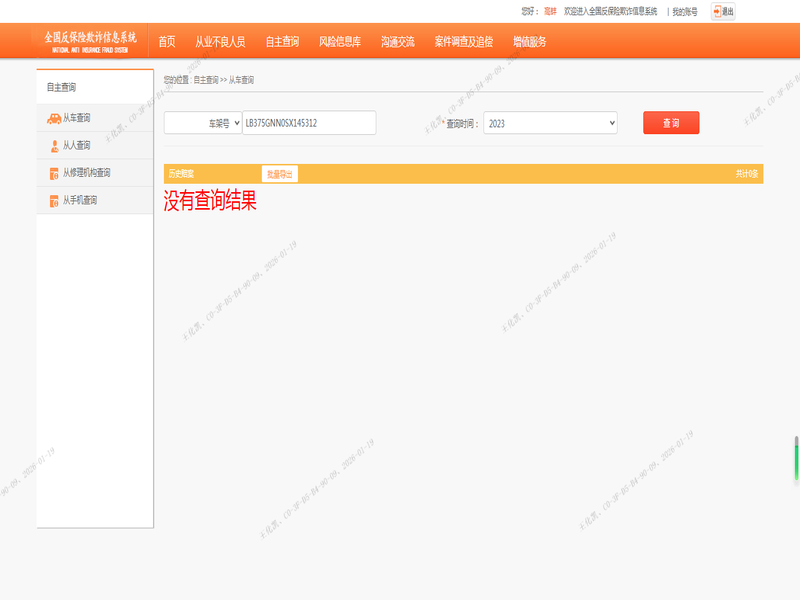Screen dimensions: 800x600
Task: Click the repair shop icon beside 从修理机构查询
Action: pyautogui.click(x=54, y=173)
